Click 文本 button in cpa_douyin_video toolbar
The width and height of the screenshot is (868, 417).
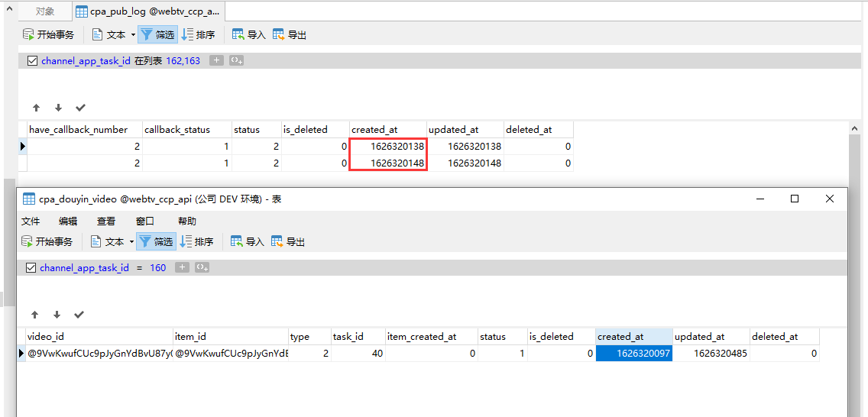[x=108, y=241]
